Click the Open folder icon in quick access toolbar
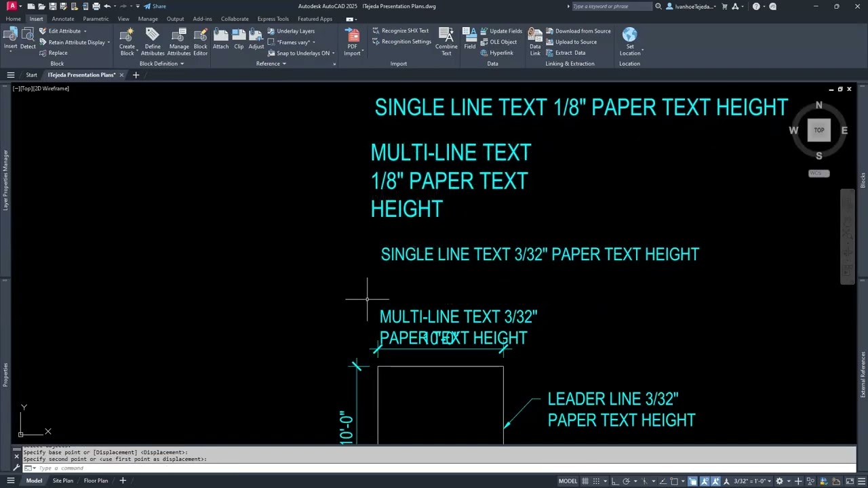The height and width of the screenshot is (488, 868). tap(41, 6)
